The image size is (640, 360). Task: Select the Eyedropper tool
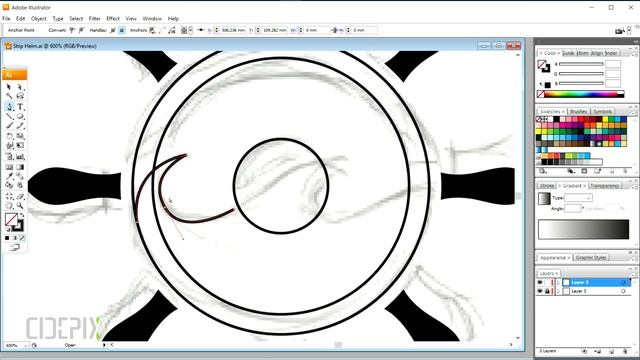[x=9, y=176]
